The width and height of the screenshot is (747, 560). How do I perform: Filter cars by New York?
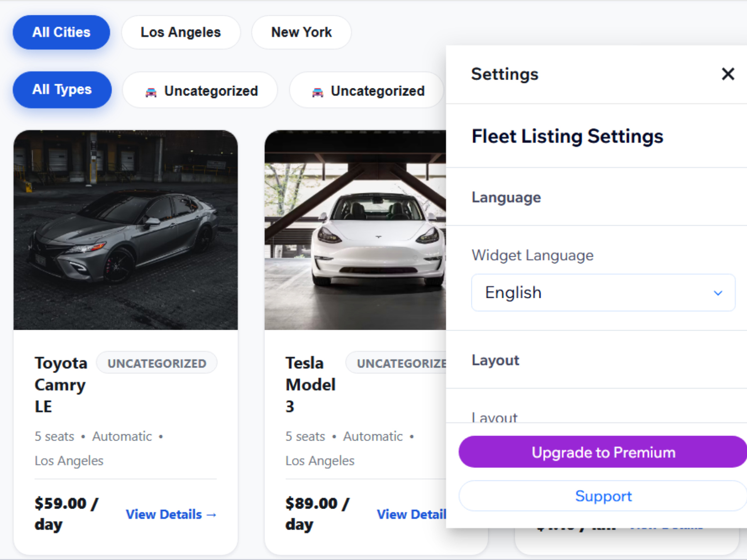click(x=301, y=32)
